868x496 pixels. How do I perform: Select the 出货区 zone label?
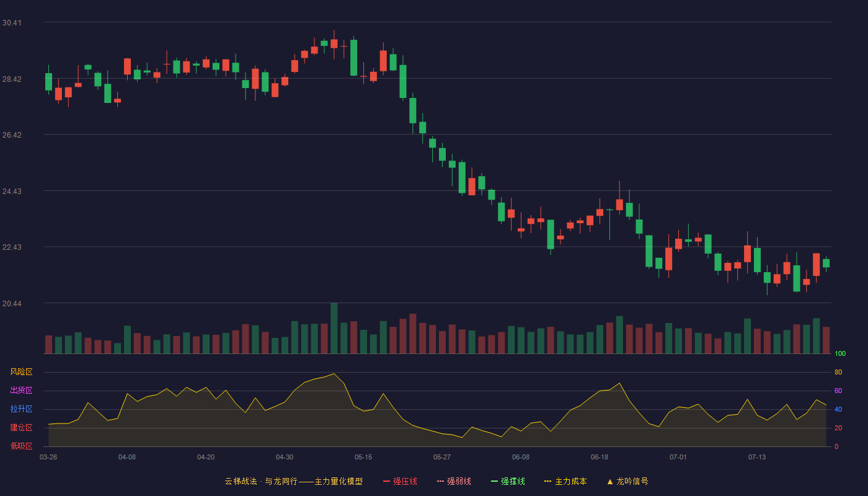(x=21, y=391)
